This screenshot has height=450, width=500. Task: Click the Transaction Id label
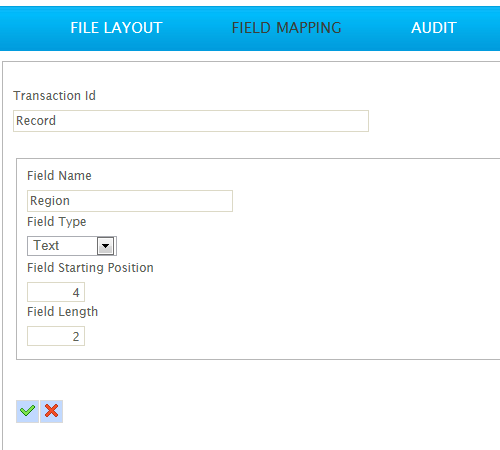point(54,96)
